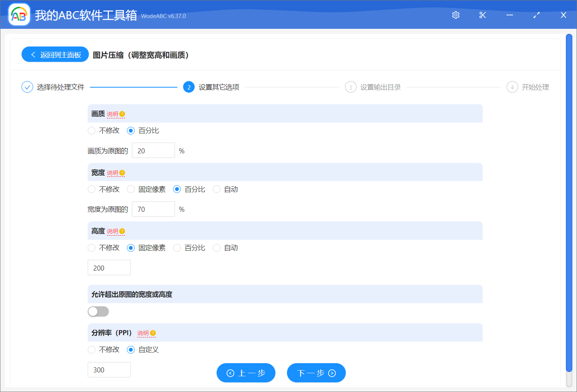Click the quality percentage input showing 20

pos(153,150)
